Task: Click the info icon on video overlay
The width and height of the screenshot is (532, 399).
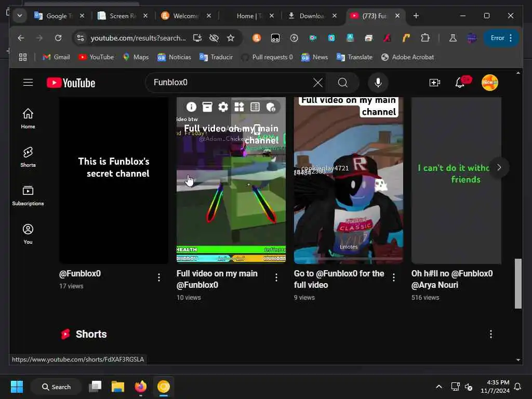Action: tap(191, 107)
